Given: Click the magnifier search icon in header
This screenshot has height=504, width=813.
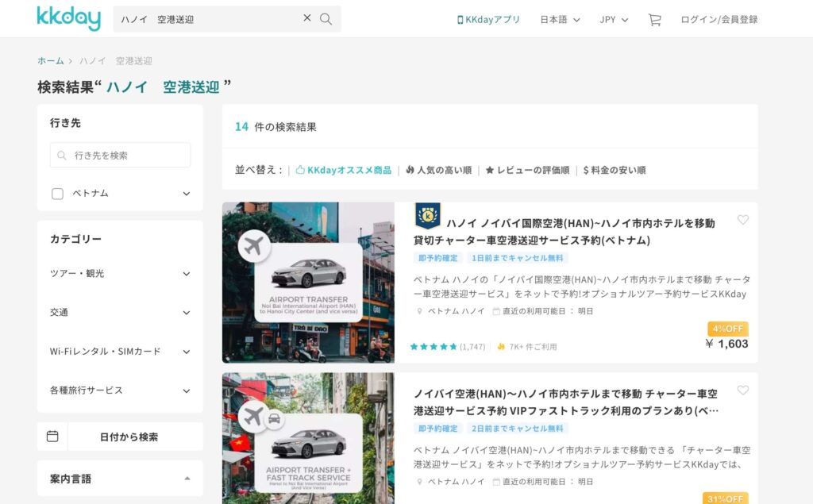Looking at the screenshot, I should [x=326, y=19].
